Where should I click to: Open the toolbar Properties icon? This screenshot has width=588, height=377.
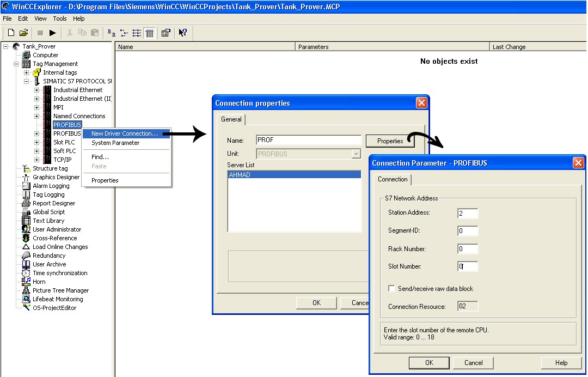click(166, 33)
